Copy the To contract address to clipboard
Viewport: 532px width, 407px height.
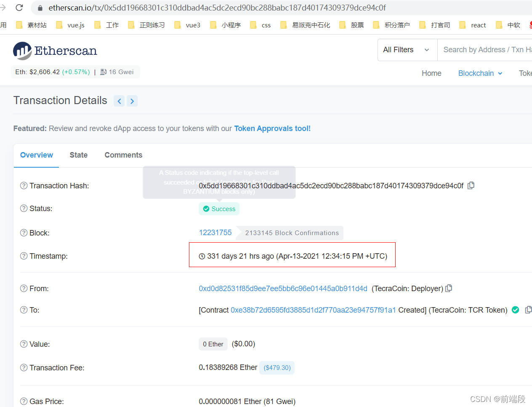click(x=528, y=310)
